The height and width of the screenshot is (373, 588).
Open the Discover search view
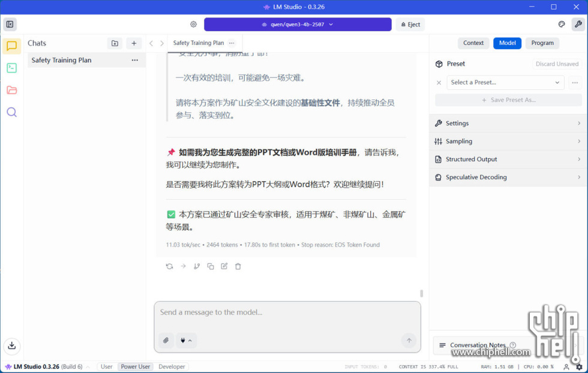(11, 112)
